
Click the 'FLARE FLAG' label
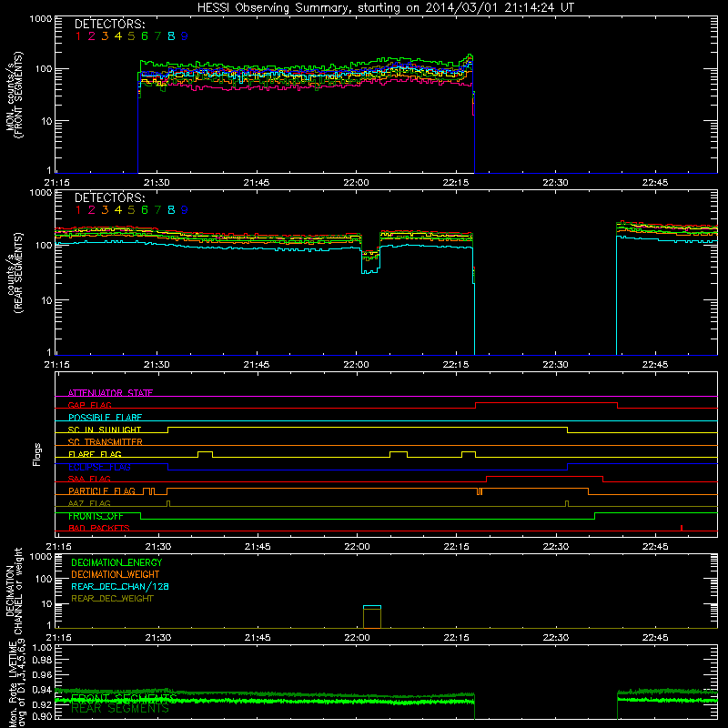pos(95,454)
